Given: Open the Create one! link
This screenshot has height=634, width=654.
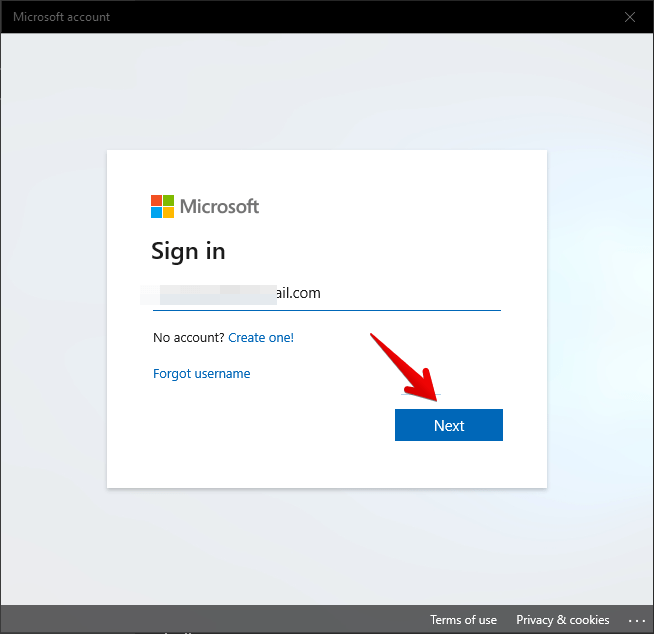Looking at the screenshot, I should (x=261, y=337).
